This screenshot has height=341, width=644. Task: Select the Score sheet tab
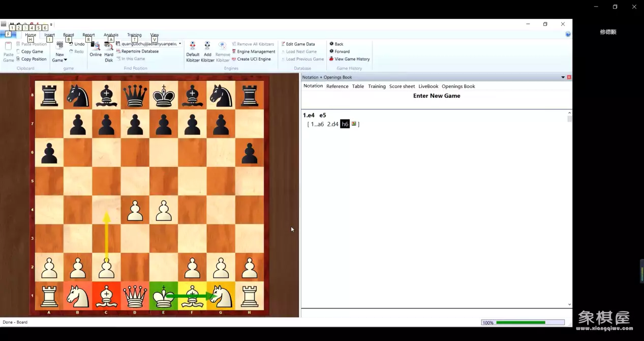[402, 87]
